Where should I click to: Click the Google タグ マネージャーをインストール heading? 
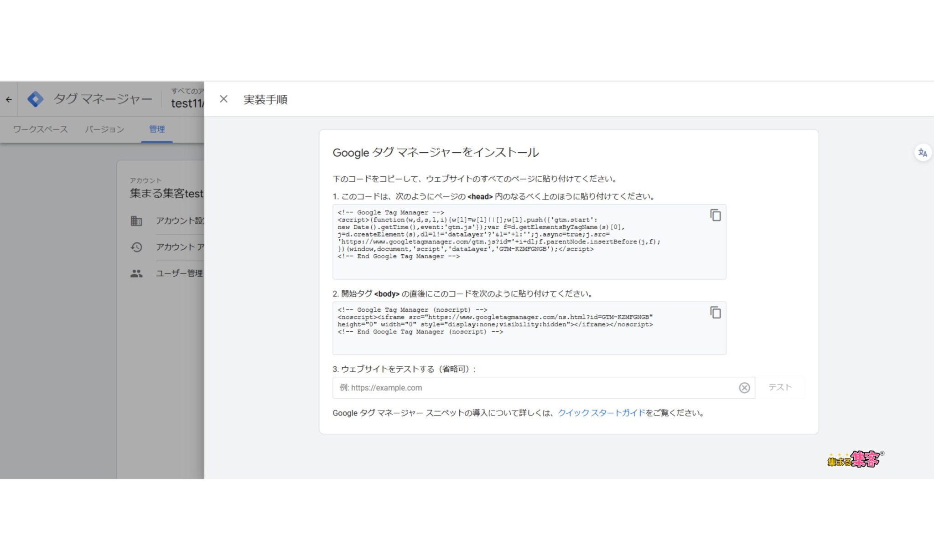(436, 153)
